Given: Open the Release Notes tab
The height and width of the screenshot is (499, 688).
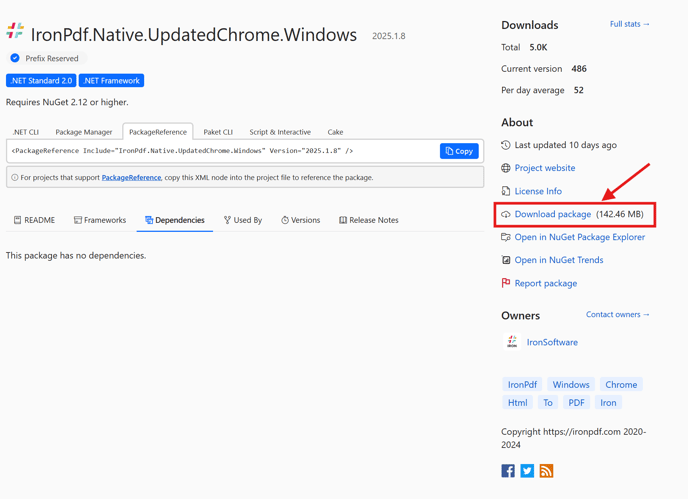Looking at the screenshot, I should point(369,220).
